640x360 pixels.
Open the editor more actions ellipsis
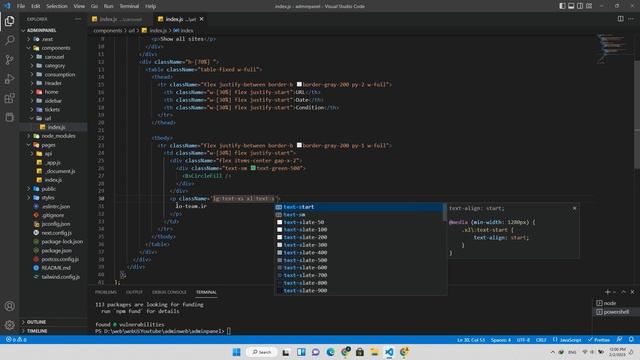pos(631,19)
